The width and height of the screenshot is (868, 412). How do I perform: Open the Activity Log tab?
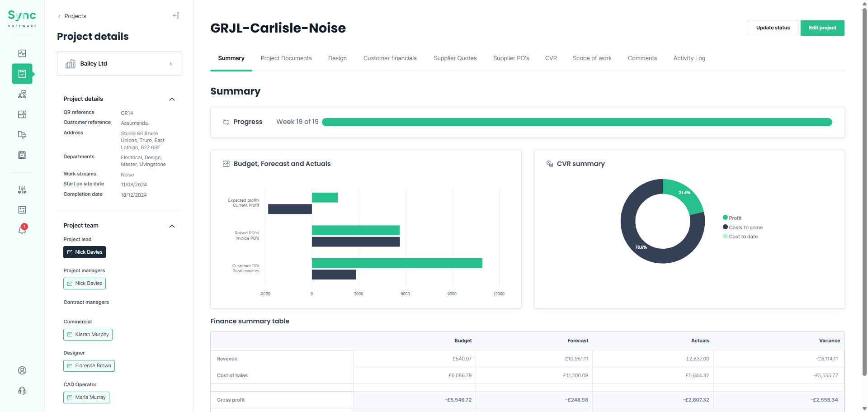[689, 58]
